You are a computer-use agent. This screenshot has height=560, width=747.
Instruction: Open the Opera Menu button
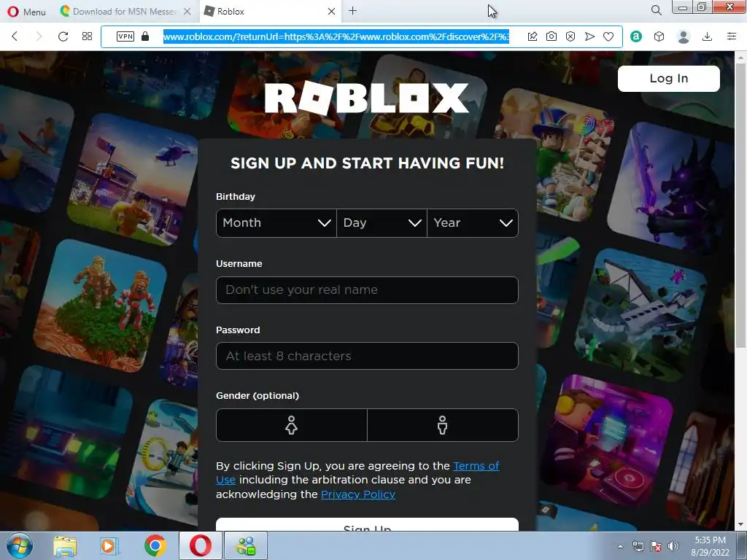(x=27, y=12)
